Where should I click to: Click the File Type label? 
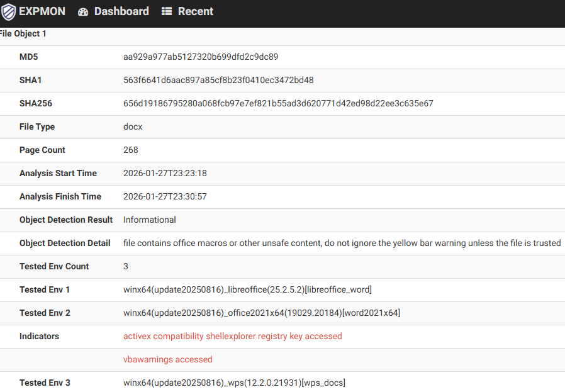pos(37,127)
